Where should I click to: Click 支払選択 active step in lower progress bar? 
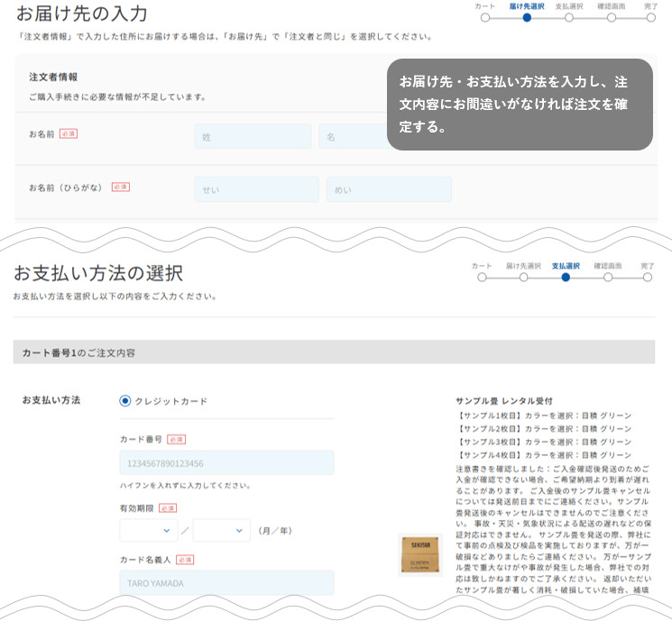pyautogui.click(x=566, y=277)
